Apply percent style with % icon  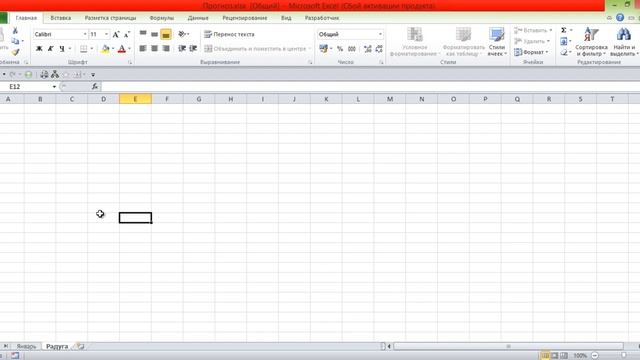pos(340,49)
